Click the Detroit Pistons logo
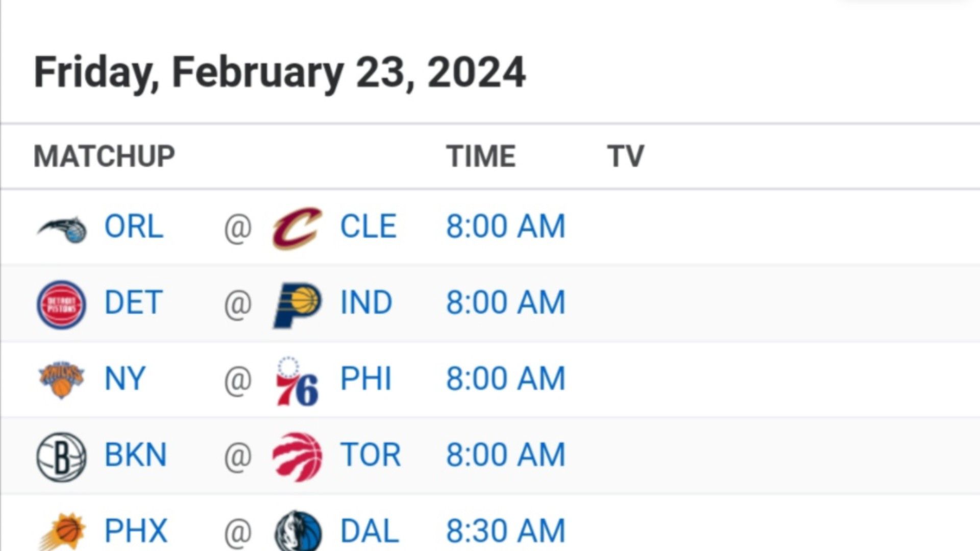980x551 pixels. click(62, 304)
